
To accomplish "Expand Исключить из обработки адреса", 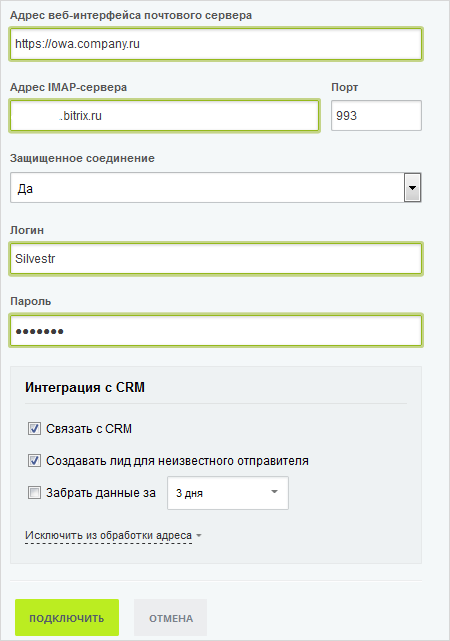I will 108,536.
